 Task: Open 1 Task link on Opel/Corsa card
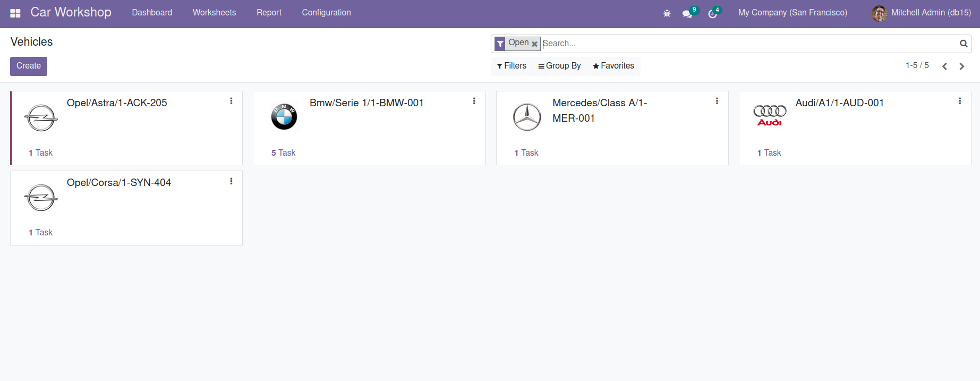point(40,233)
